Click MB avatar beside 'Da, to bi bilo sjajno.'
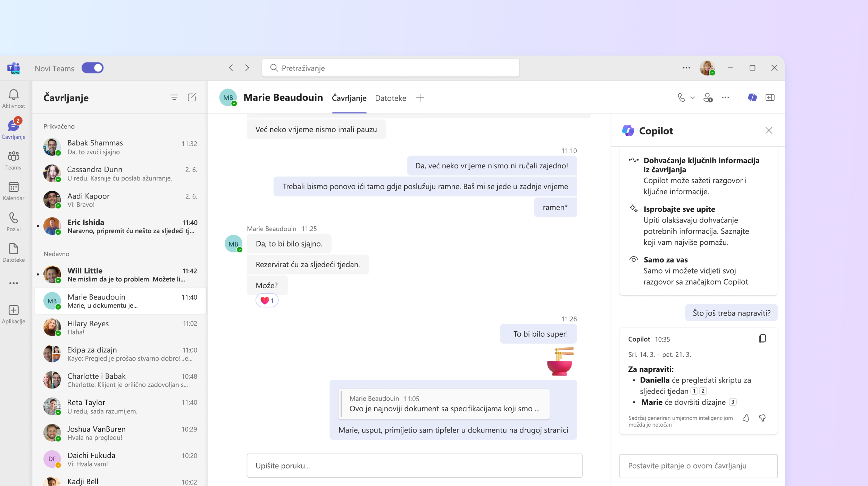Screen dimensions: 868x486 [233, 244]
